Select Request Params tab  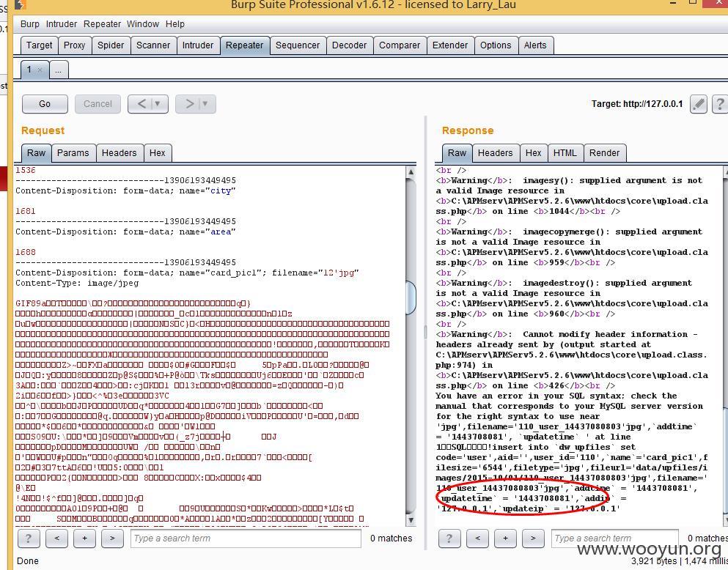(73, 153)
